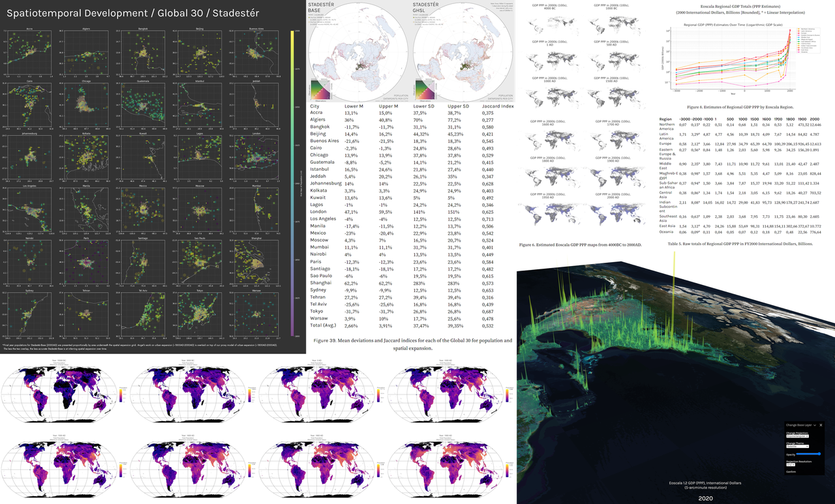Select the Guatemala city scatter plot

point(143,104)
